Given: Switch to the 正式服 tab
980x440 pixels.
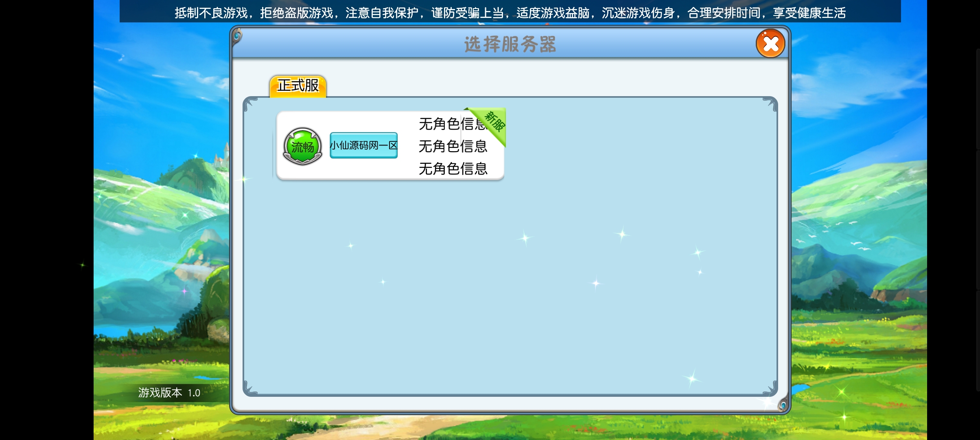Looking at the screenshot, I should (298, 86).
